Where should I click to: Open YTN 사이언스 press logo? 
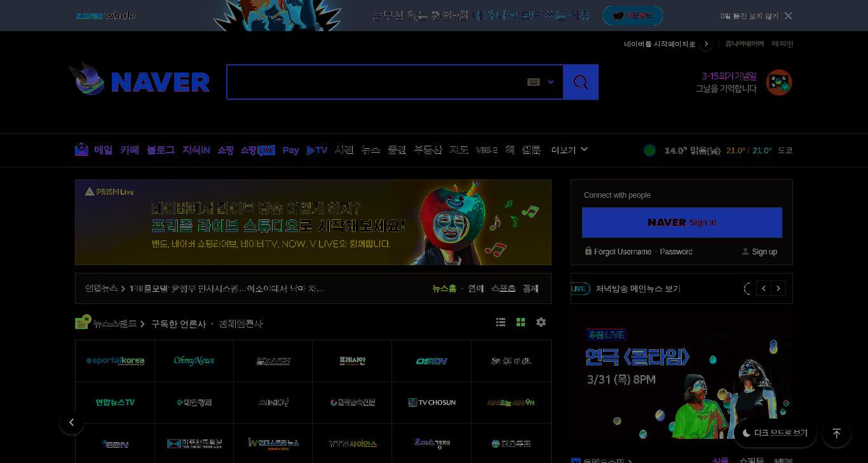tap(353, 443)
